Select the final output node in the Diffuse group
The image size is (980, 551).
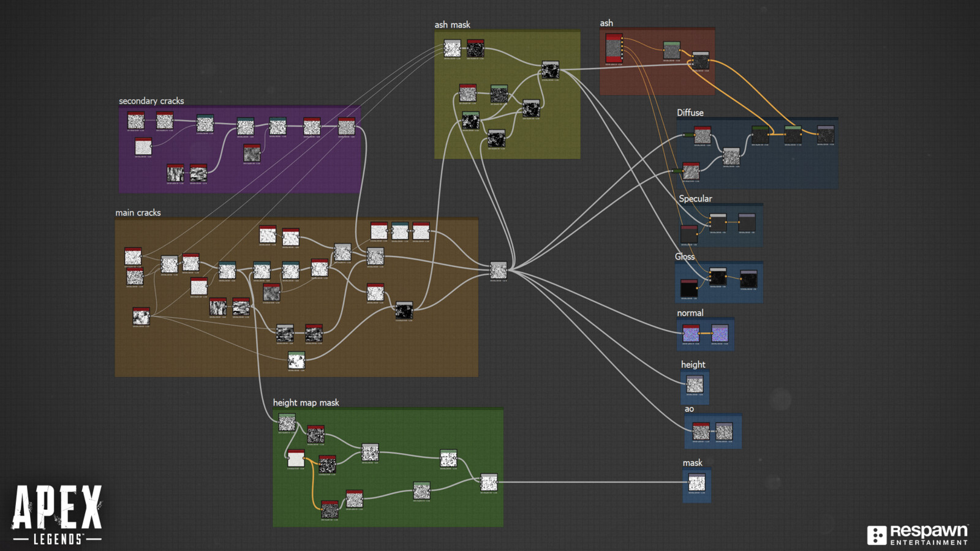click(826, 133)
